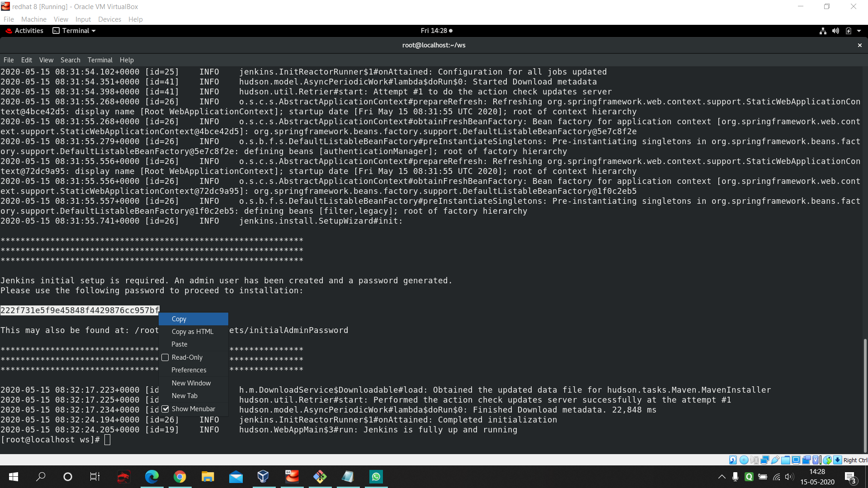The image size is (868, 488).
Task: Click the shared folders indicator in VirtualBox status bar
Action: click(x=786, y=460)
